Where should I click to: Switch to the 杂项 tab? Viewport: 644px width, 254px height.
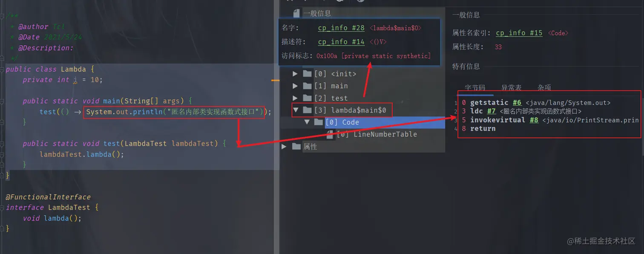click(544, 88)
